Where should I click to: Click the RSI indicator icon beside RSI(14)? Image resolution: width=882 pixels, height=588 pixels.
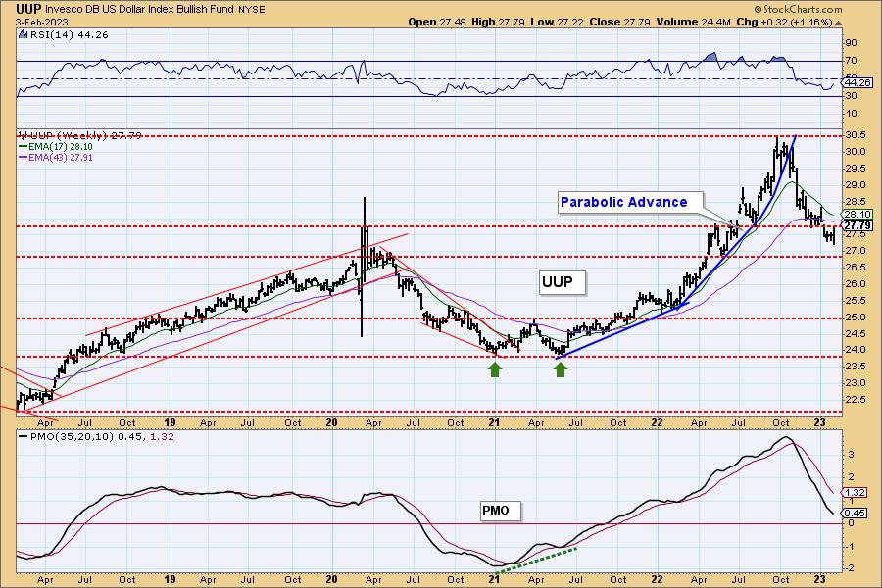click(x=24, y=35)
